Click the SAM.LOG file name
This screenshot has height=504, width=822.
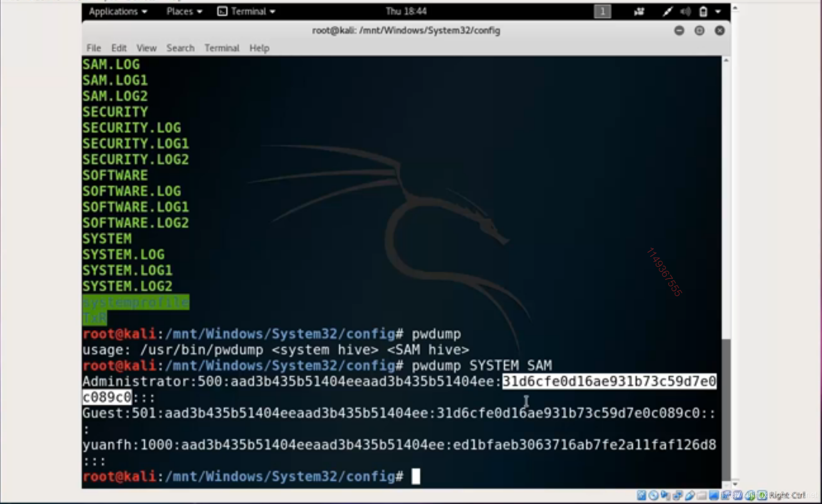click(x=111, y=64)
